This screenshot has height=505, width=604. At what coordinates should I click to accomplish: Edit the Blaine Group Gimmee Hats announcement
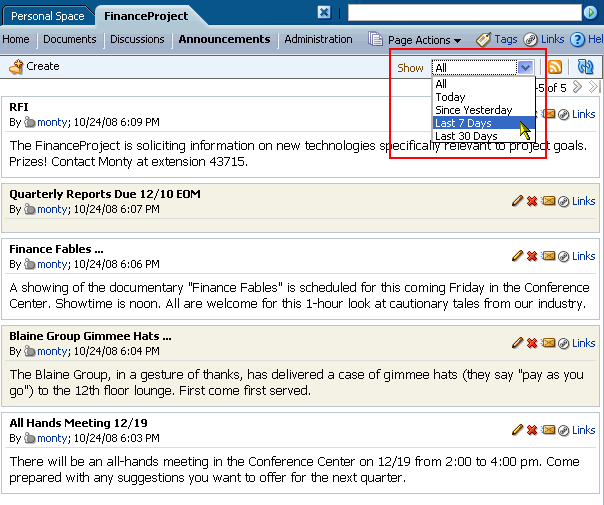(x=517, y=343)
